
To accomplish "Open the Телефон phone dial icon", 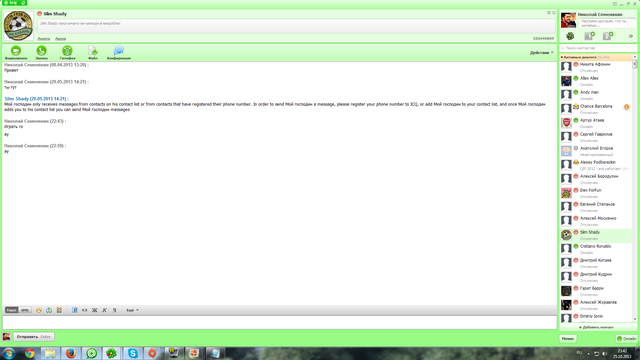I will [67, 52].
